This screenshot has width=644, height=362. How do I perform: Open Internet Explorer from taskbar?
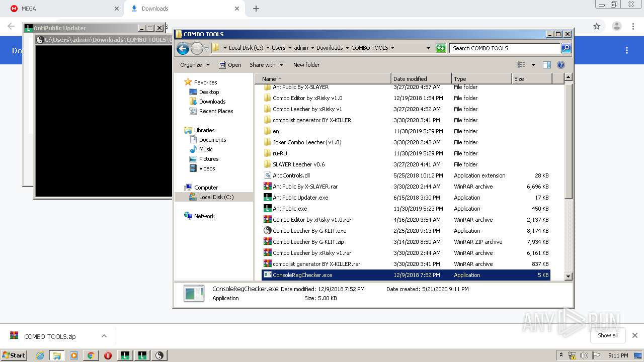tap(40, 355)
